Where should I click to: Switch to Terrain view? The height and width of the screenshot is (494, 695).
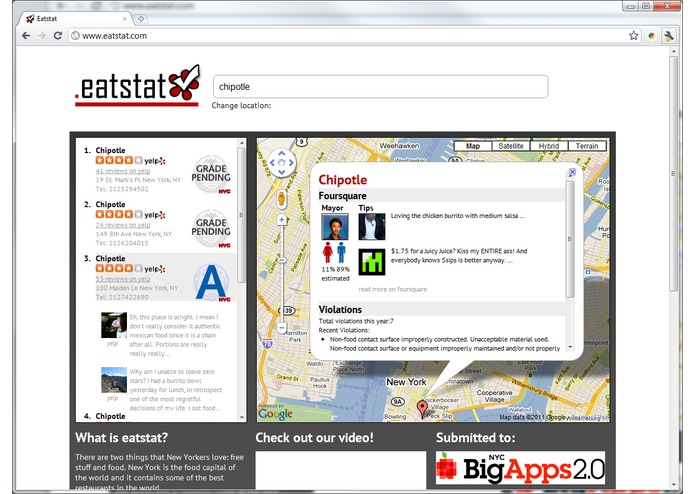point(587,146)
